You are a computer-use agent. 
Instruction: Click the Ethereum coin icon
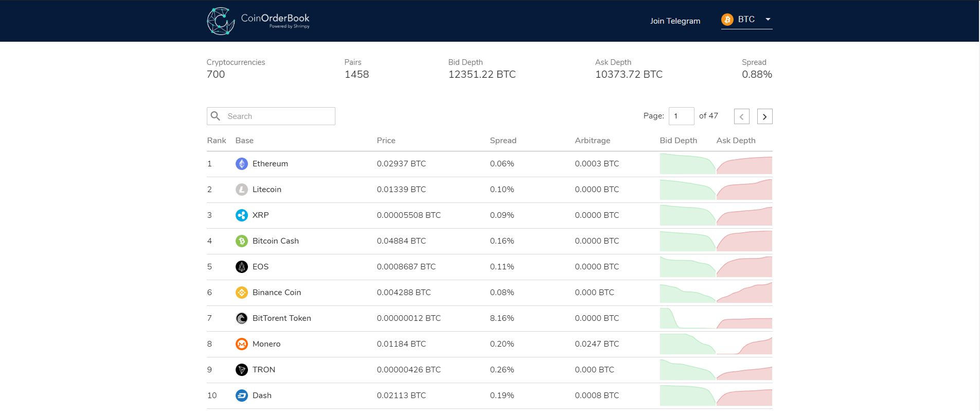point(242,164)
